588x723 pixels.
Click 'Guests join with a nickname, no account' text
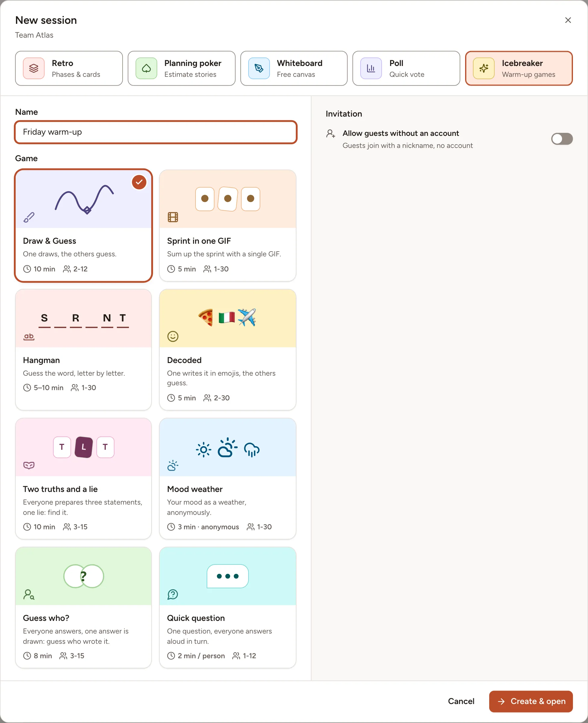point(408,146)
